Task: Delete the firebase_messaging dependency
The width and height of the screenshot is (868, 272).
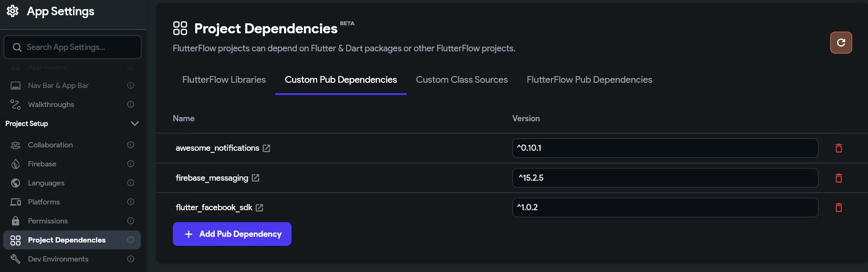Action: coord(839,178)
